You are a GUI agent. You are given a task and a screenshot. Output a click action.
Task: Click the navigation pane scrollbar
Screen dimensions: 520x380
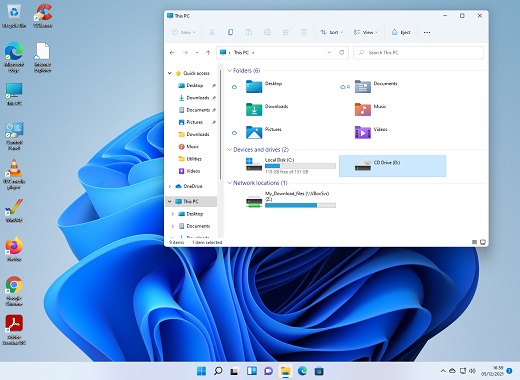[220, 124]
